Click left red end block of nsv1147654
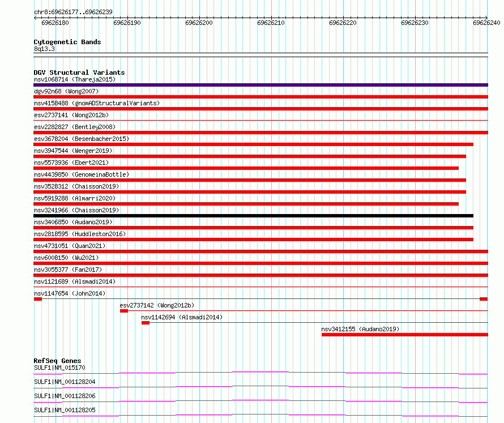The width and height of the screenshot is (504, 423). [38, 299]
